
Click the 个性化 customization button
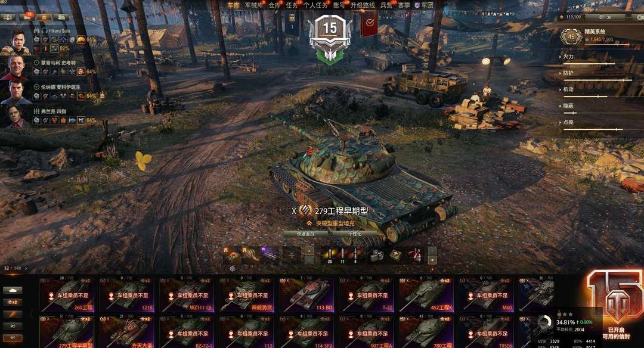(x=354, y=234)
